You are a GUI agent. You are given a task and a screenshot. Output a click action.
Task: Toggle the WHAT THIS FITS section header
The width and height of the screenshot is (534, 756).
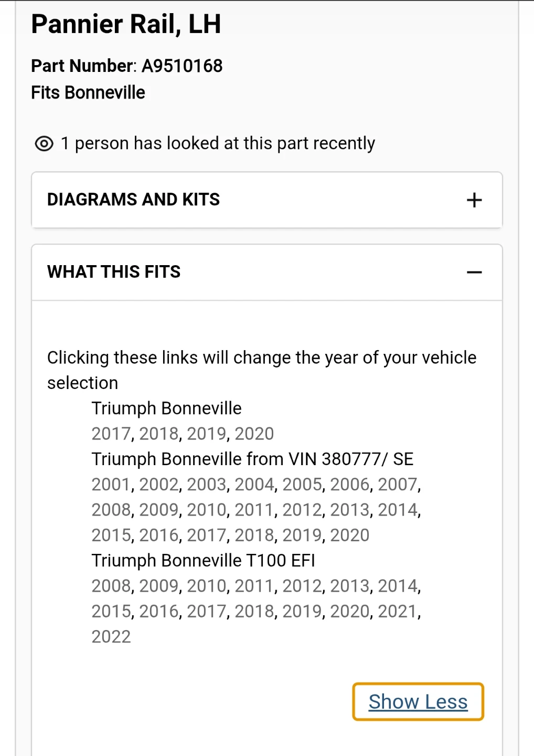pos(267,272)
